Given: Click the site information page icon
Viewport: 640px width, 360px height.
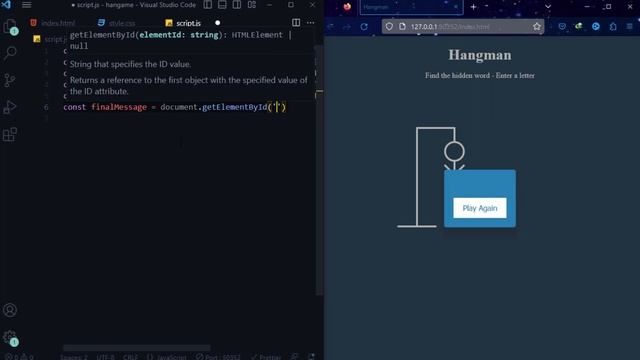Looking at the screenshot, I should (x=402, y=27).
